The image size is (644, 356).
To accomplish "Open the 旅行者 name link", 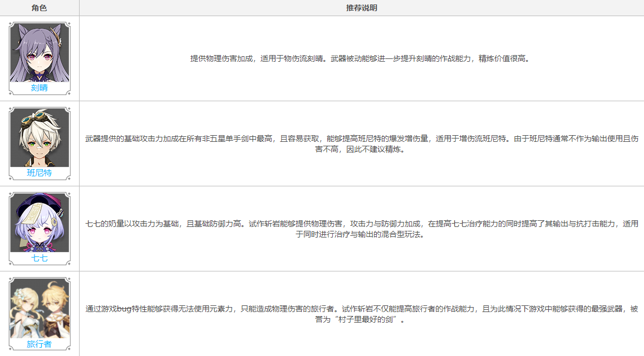I will tap(40, 344).
